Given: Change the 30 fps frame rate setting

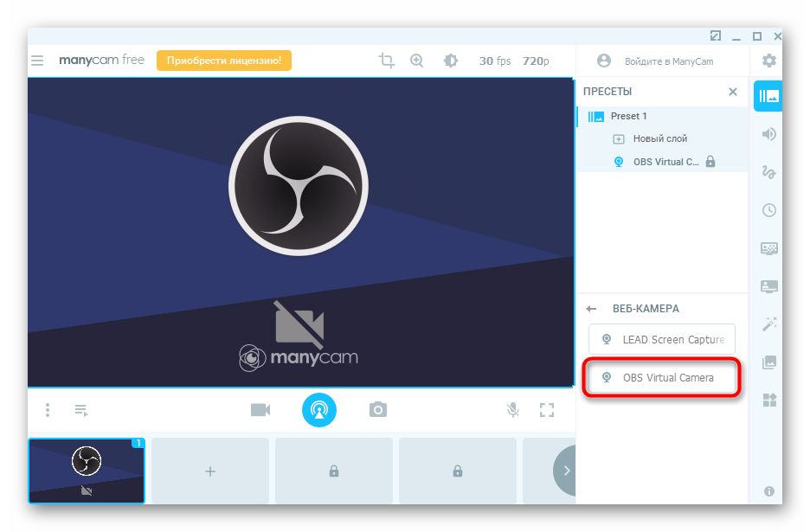Looking at the screenshot, I should coord(495,61).
